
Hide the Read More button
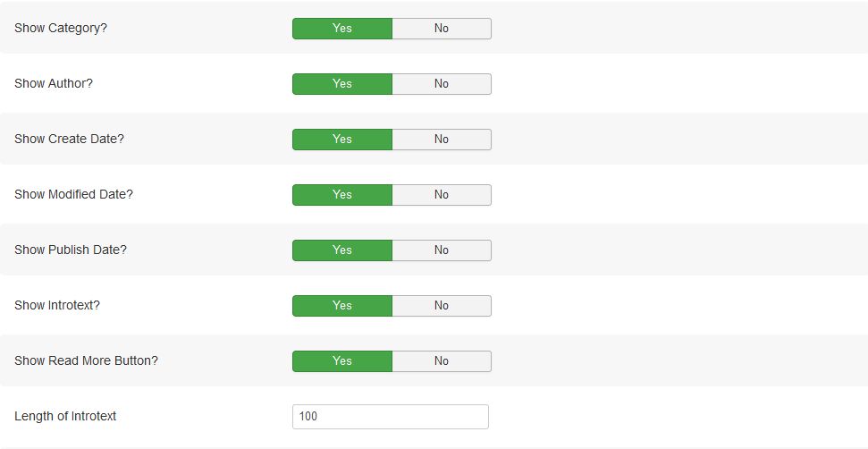point(442,361)
